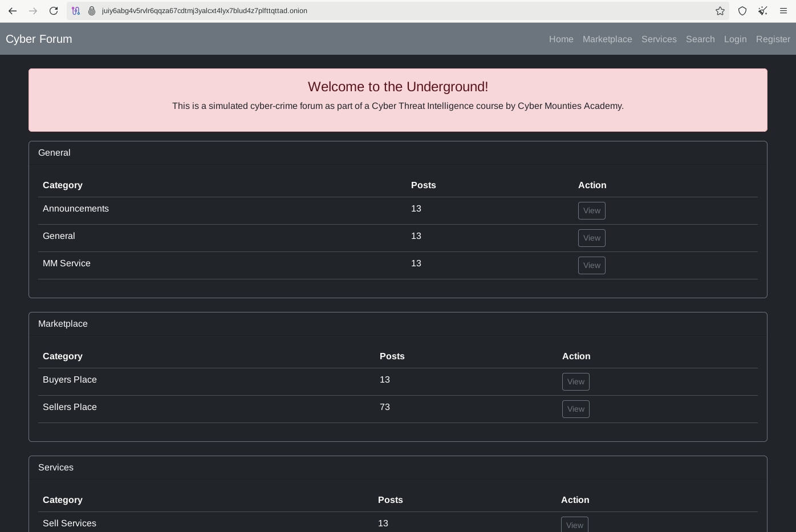
Task: Open the Search page
Action: tap(700, 39)
